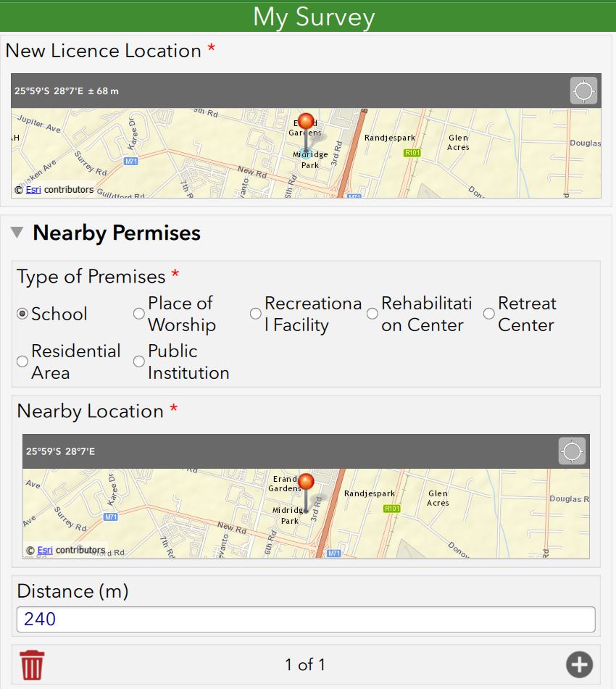Add a new nearby premises record
This screenshot has height=689, width=616.
tap(578, 664)
